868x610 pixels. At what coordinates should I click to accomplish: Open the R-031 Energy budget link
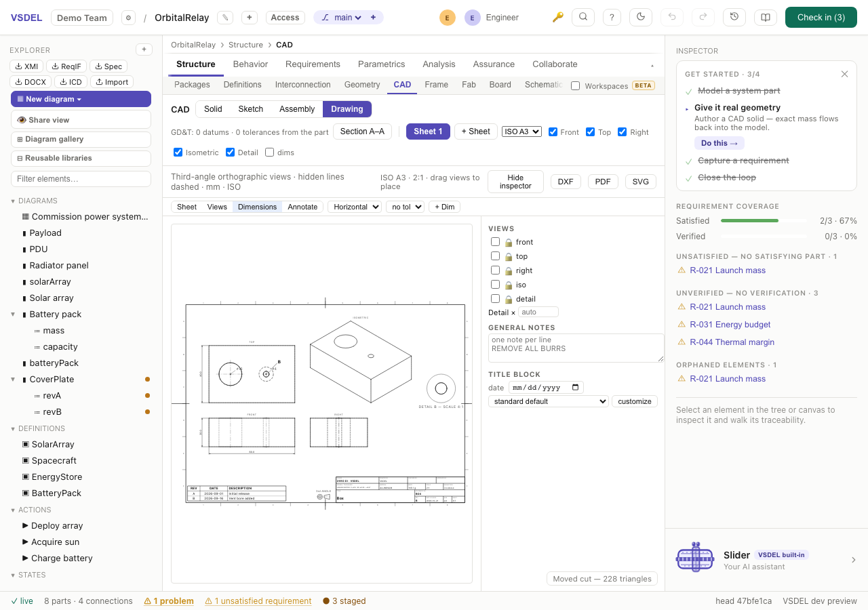click(730, 325)
